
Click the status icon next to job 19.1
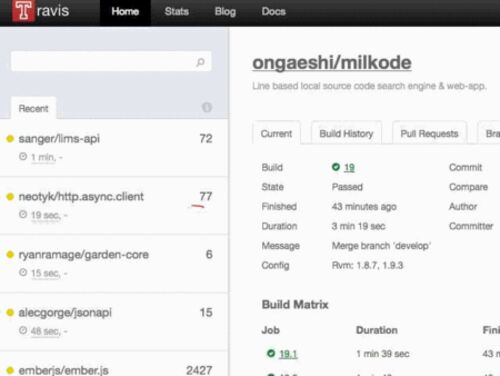[x=271, y=353]
